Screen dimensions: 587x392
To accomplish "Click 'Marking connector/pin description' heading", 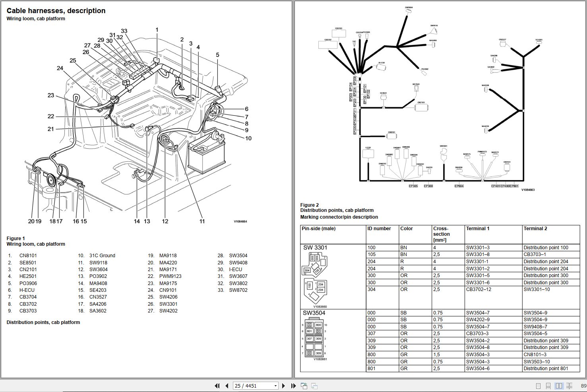I will (339, 217).
